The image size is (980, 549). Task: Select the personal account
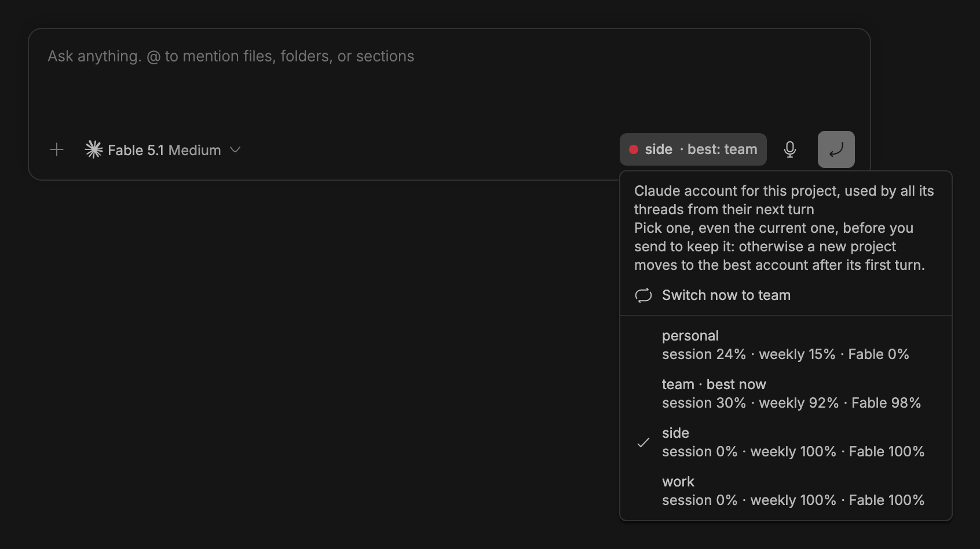785,345
